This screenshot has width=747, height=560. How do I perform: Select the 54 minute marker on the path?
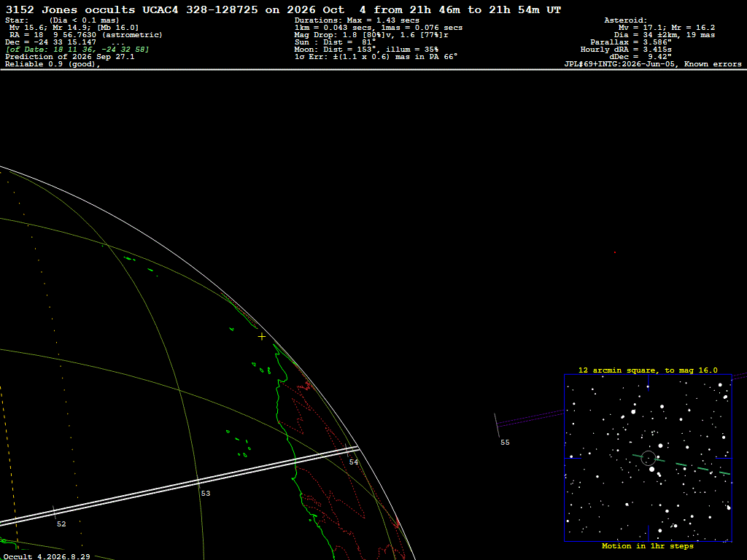point(354,462)
